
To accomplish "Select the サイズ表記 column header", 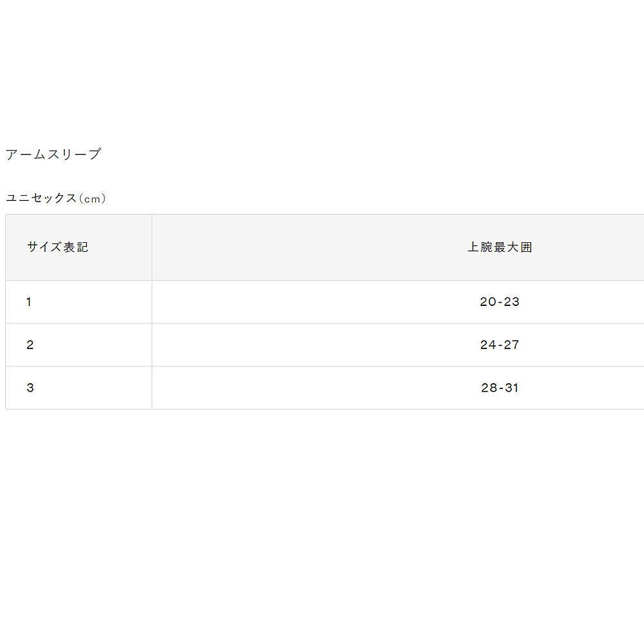I will point(57,247).
